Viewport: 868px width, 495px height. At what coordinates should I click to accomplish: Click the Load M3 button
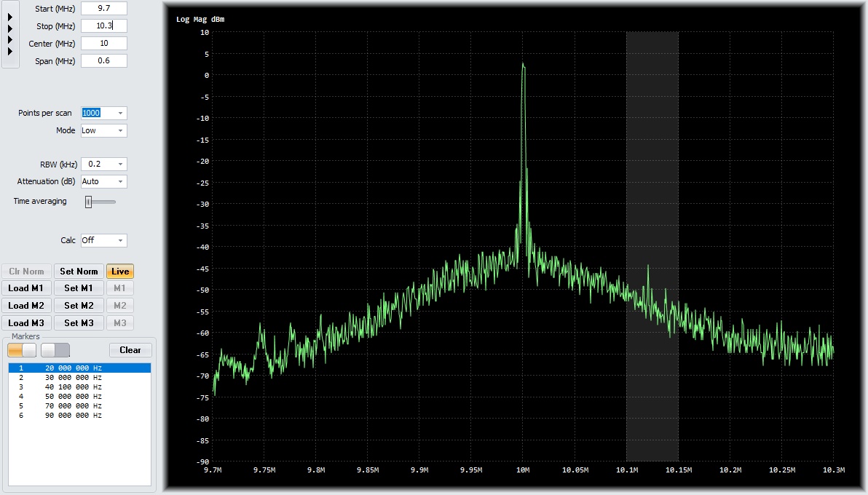pyautogui.click(x=26, y=323)
